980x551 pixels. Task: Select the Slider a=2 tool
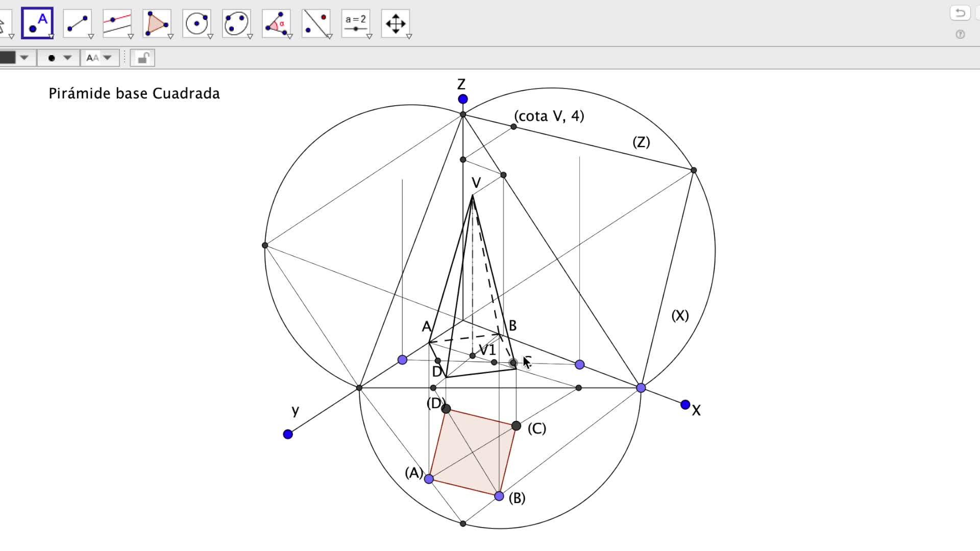click(356, 23)
